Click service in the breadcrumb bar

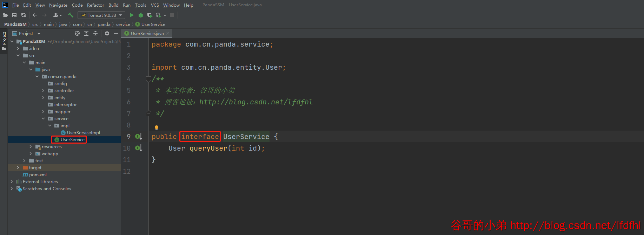point(123,24)
